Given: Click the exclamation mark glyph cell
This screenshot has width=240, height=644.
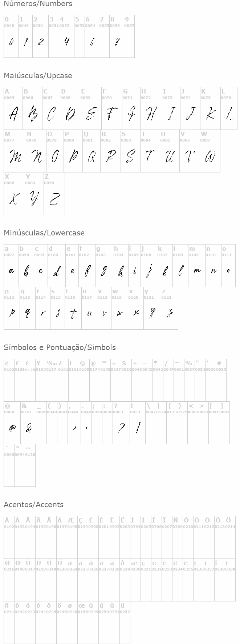Looking at the screenshot, I should tap(138, 423).
